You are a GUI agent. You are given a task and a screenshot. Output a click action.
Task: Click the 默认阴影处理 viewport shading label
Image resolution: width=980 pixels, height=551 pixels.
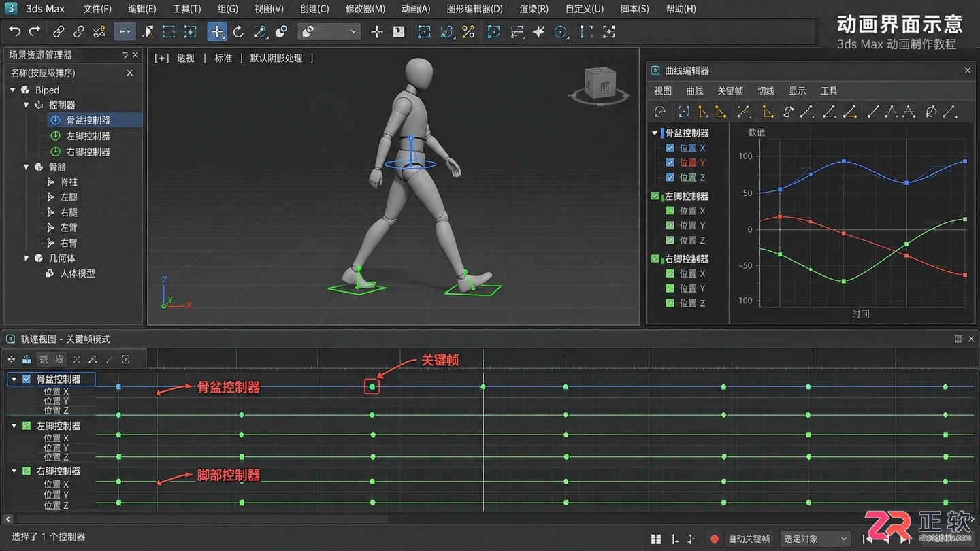276,58
